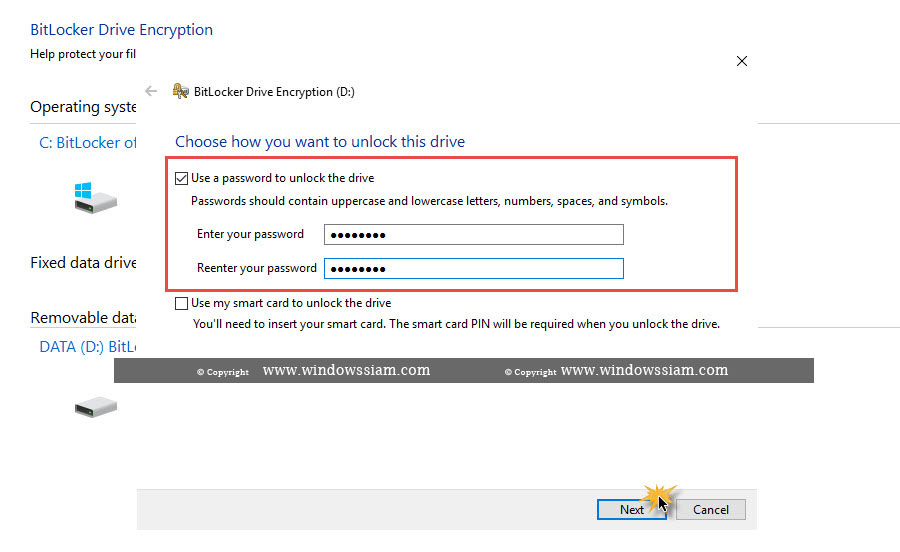Click the BitLocker key icon in title
Image resolution: width=900 pixels, height=552 pixels.
[x=181, y=91]
